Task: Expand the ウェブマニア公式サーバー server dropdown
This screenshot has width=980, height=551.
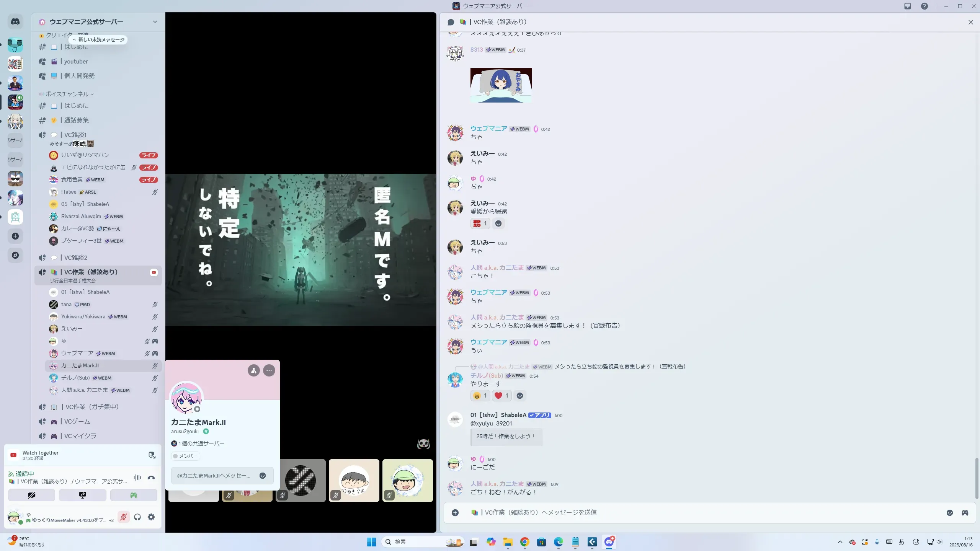Action: (x=155, y=22)
